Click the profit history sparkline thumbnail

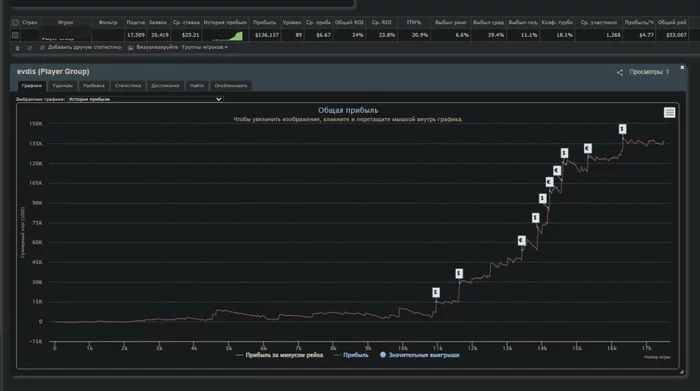point(228,35)
